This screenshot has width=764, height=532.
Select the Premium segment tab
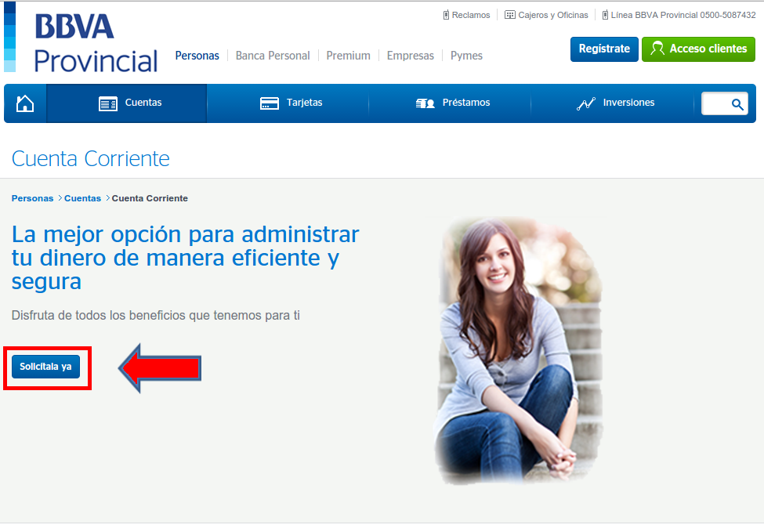pyautogui.click(x=348, y=56)
